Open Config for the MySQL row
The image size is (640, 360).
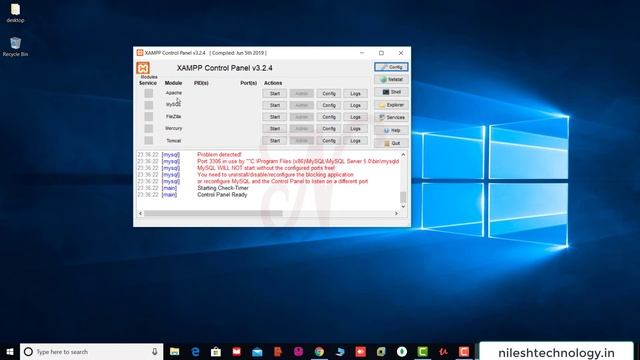point(329,105)
